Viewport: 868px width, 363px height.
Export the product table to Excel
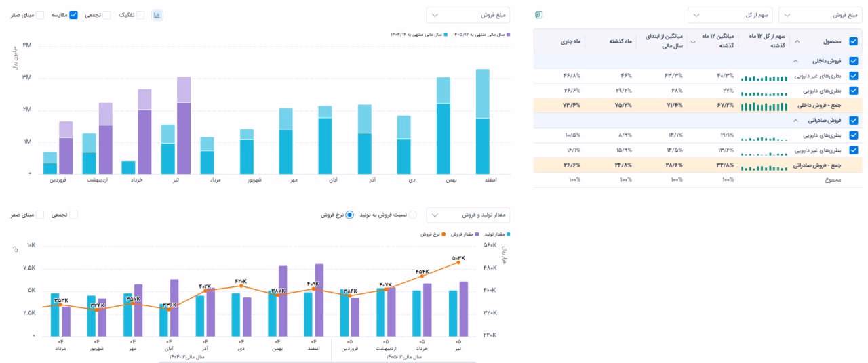click(539, 14)
